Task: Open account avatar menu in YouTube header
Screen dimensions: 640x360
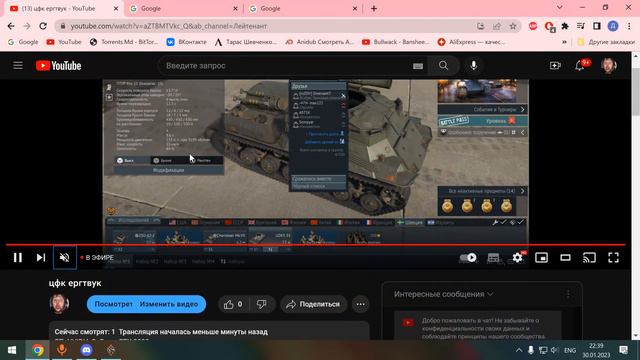Action: pyautogui.click(x=608, y=65)
